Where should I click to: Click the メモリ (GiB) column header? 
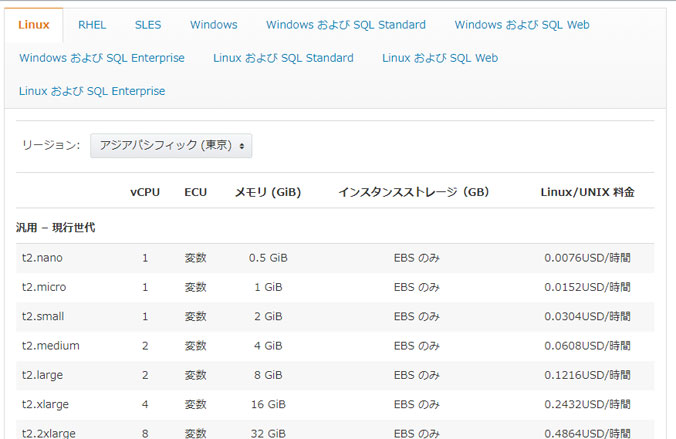267,191
